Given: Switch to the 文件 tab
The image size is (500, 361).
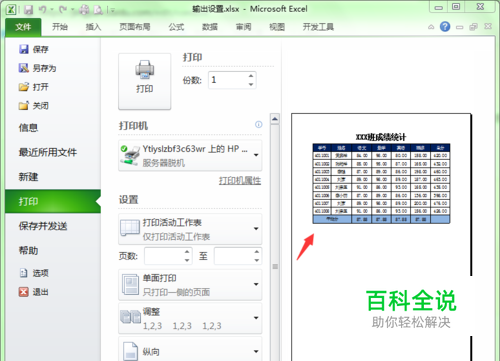Looking at the screenshot, I should (23, 27).
